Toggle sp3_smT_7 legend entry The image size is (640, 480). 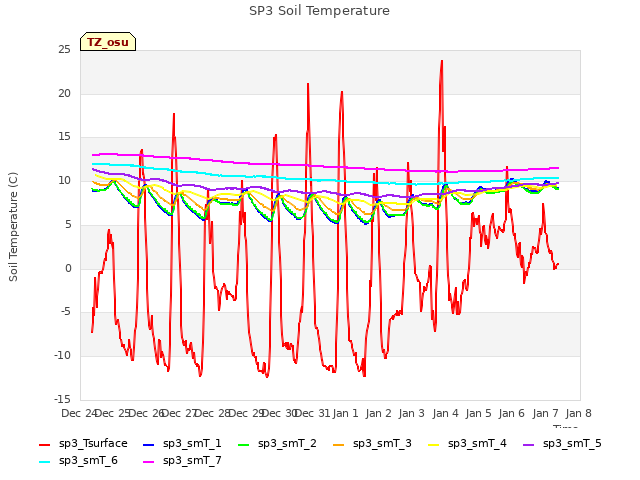(x=182, y=461)
